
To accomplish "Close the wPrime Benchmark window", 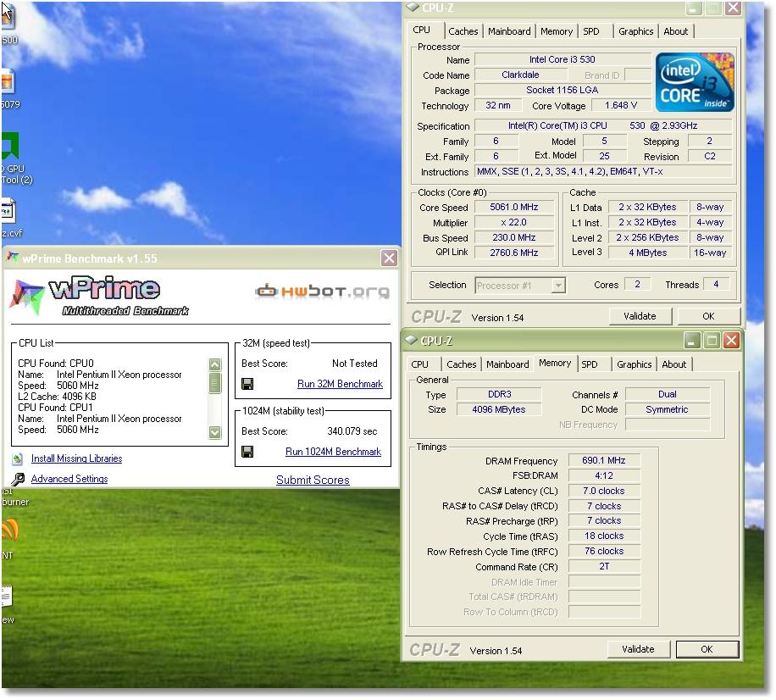I will [x=389, y=258].
